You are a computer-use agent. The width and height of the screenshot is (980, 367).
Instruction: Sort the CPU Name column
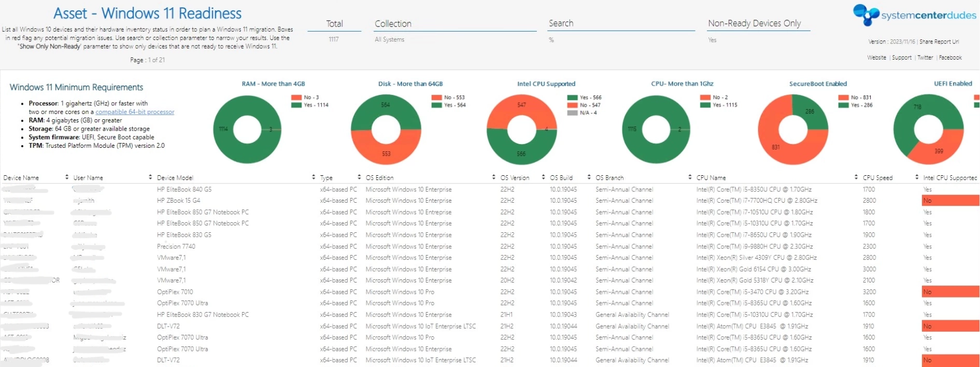pyautogui.click(x=856, y=177)
